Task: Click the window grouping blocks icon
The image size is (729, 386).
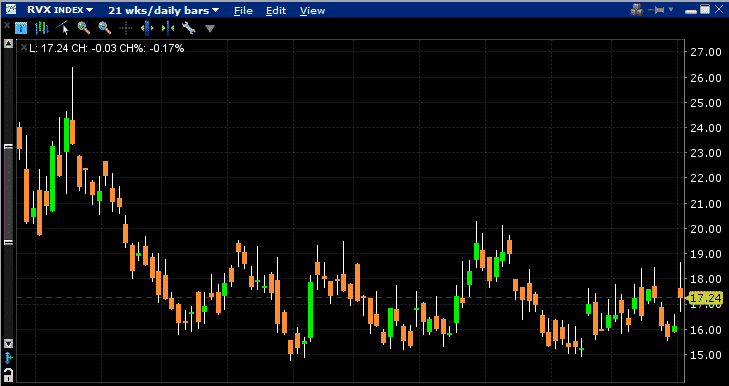Action: [x=636, y=9]
